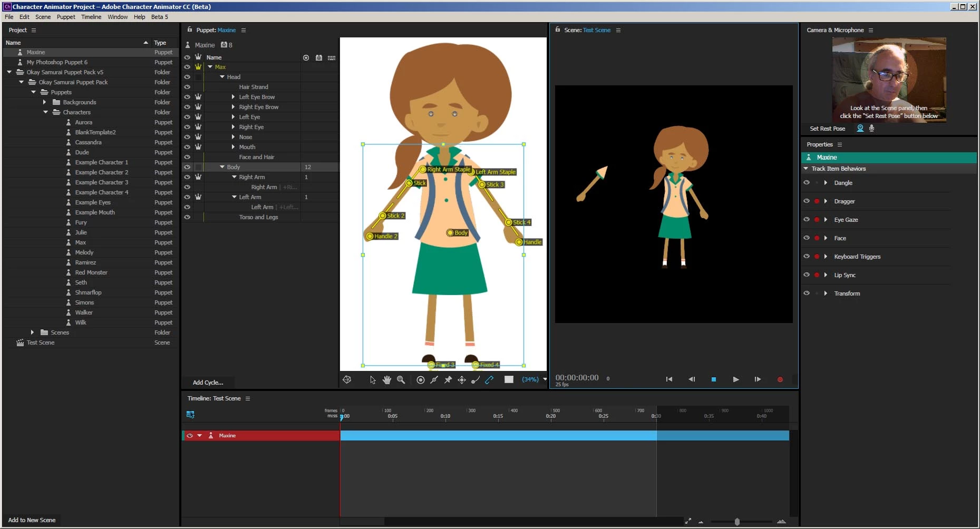This screenshot has width=980, height=529.
Task: Toggle visibility of Dangle behavior
Action: point(806,183)
